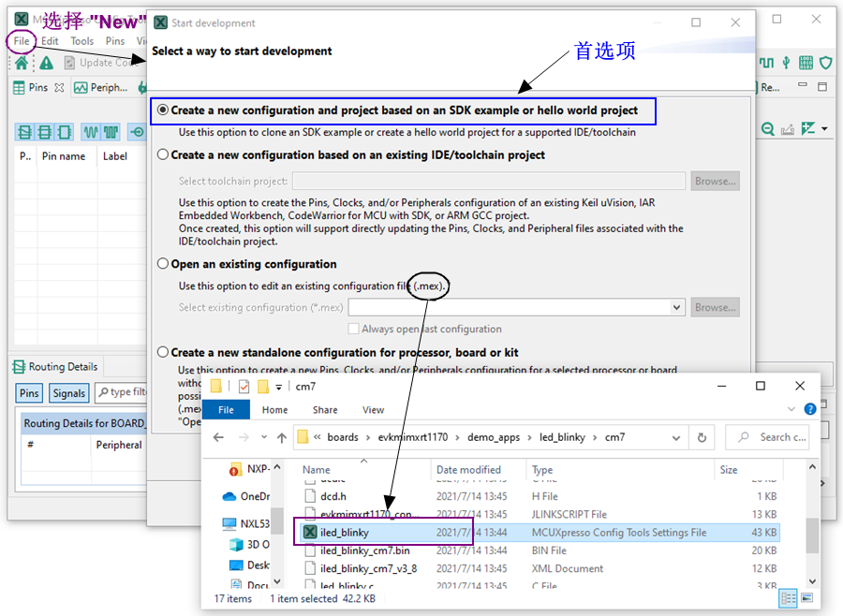Open the Routing Details tab
This screenshot has width=843, height=616.
56,367
